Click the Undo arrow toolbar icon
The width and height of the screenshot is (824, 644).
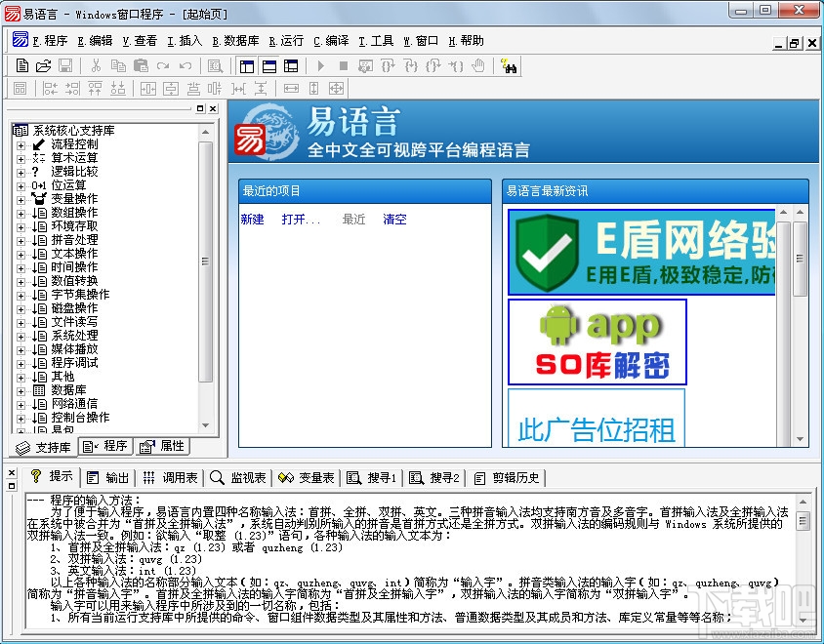point(185,66)
